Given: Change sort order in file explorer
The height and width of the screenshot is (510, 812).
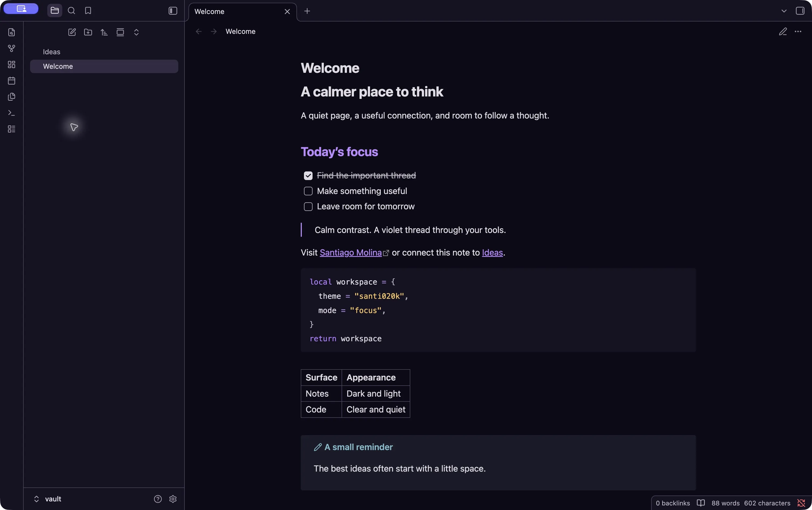Looking at the screenshot, I should click(104, 32).
